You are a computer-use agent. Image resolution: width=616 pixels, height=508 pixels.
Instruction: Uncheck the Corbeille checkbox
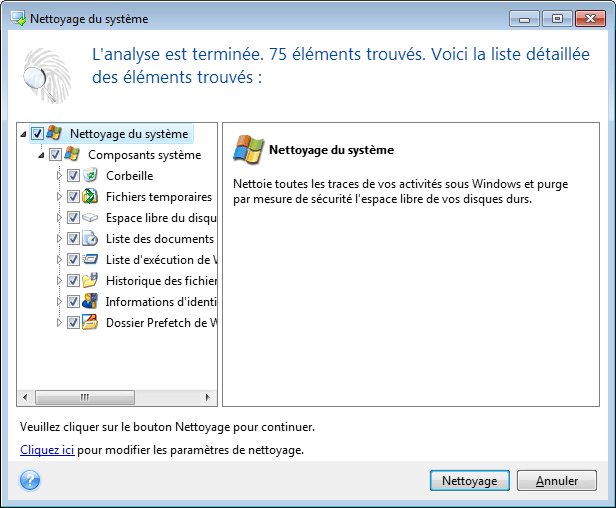tap(73, 176)
